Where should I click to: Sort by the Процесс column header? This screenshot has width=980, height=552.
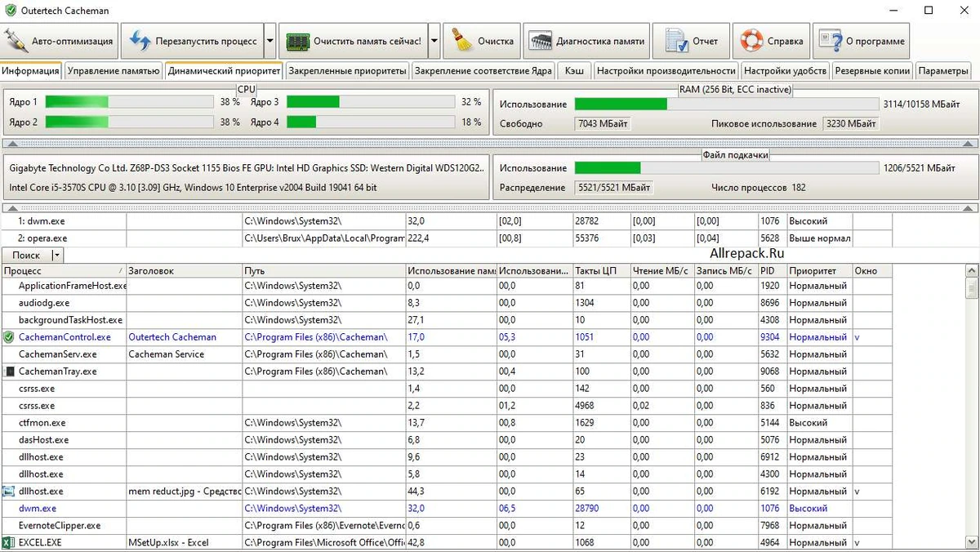point(64,270)
